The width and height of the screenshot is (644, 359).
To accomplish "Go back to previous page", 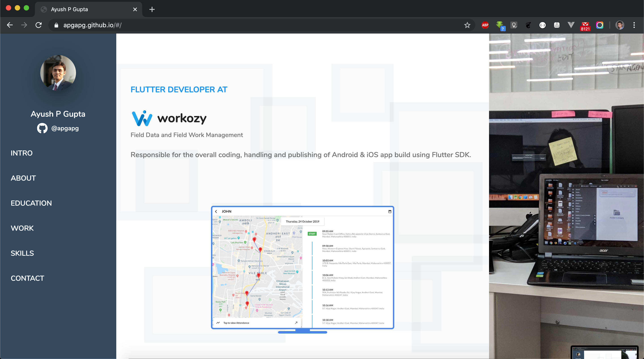I will point(10,25).
